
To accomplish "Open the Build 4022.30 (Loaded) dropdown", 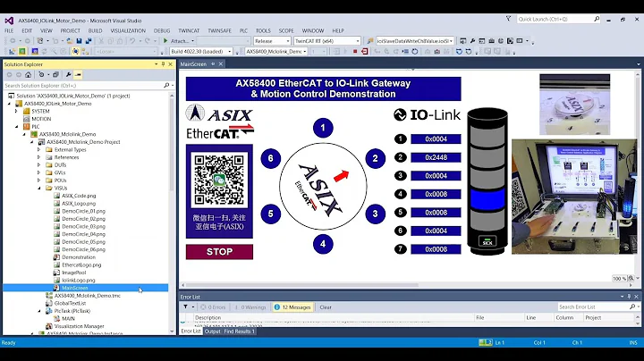I will [x=230, y=51].
